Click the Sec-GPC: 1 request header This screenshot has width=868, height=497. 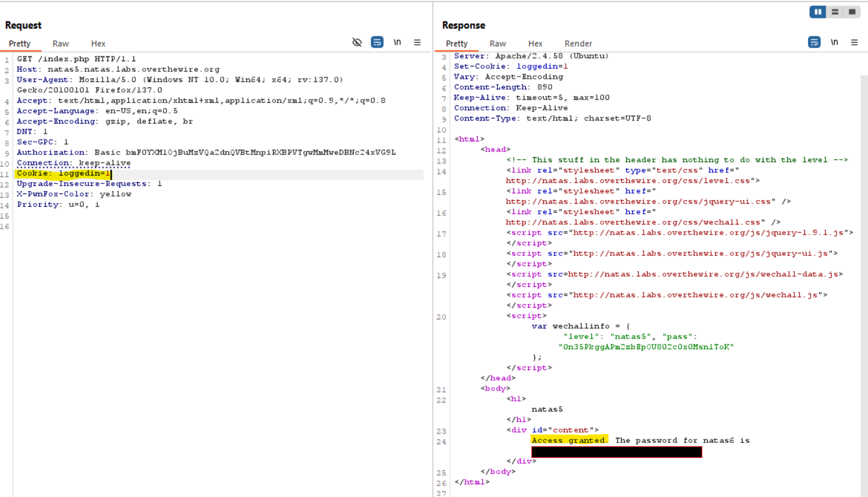click(x=43, y=142)
